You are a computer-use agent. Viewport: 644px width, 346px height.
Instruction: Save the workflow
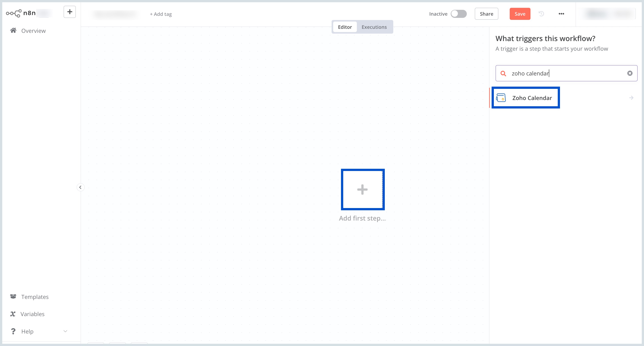(x=520, y=14)
